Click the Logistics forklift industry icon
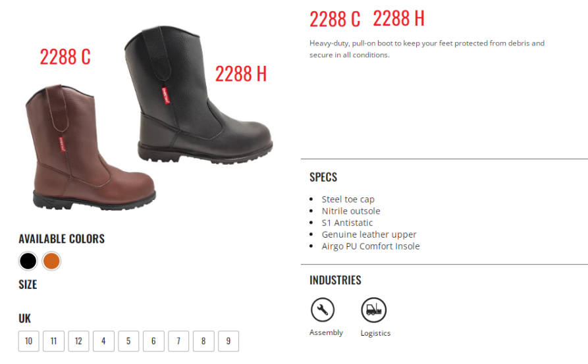The width and height of the screenshot is (588, 364). pos(373,310)
